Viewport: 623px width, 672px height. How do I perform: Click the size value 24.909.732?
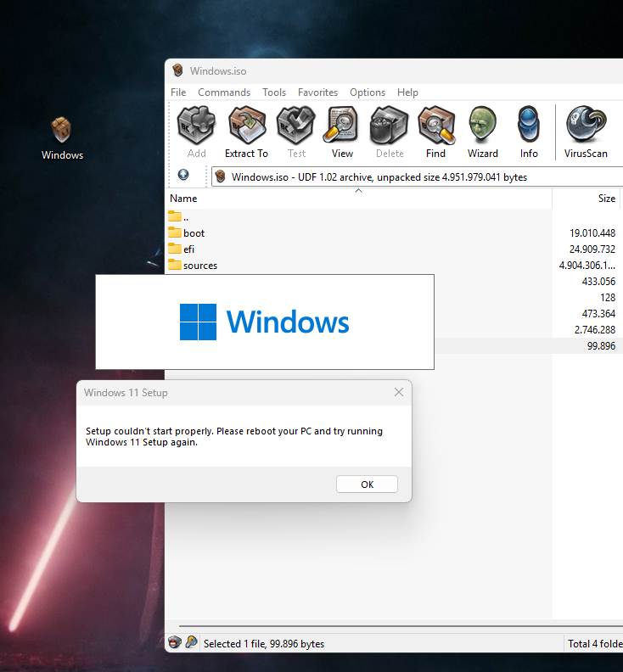592,249
